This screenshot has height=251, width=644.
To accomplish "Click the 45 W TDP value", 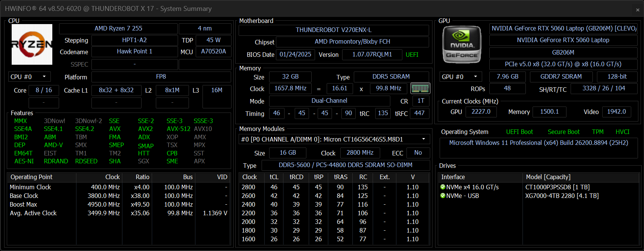I will pyautogui.click(x=213, y=40).
